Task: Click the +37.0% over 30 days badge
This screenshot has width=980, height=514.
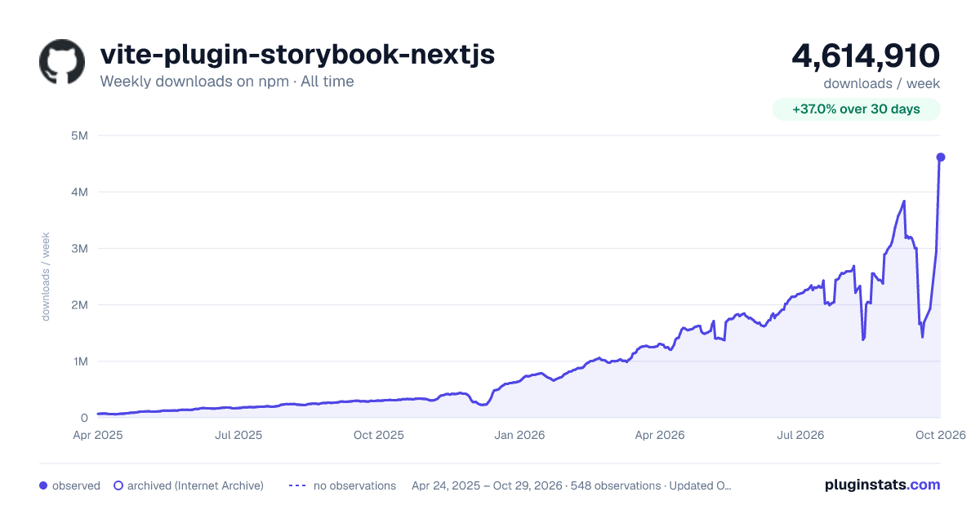Action: 857,109
